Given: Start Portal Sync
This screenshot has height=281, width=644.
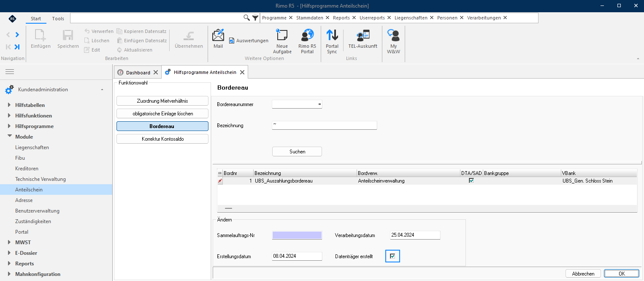Looking at the screenshot, I should pyautogui.click(x=332, y=41).
